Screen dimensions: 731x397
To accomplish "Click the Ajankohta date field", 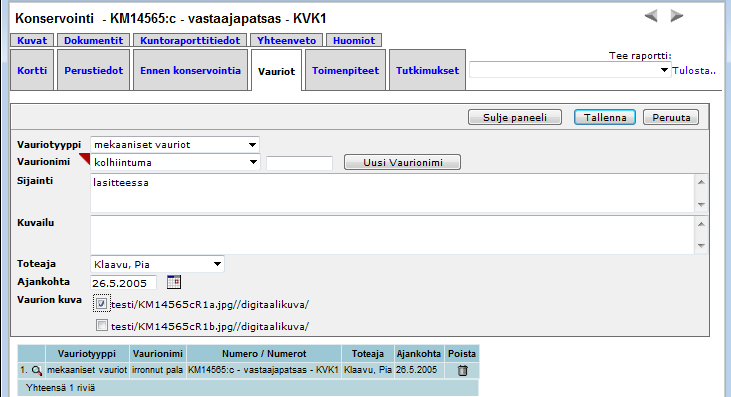I will (x=124, y=283).
